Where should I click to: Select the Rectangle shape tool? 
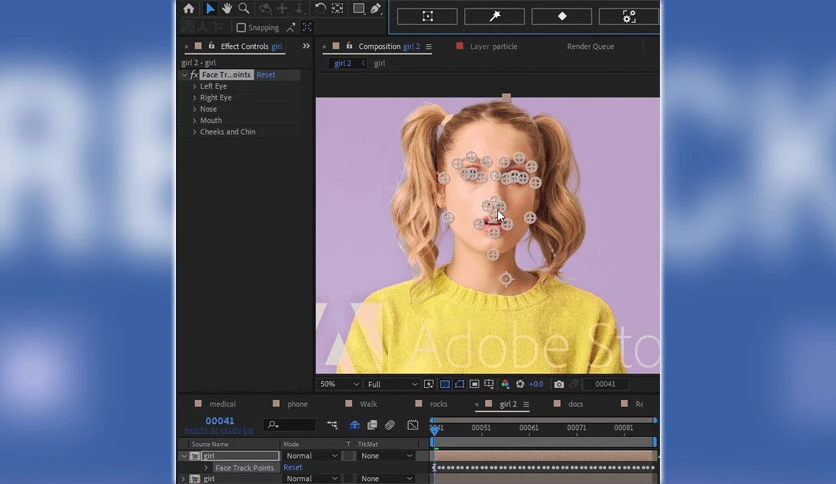click(359, 9)
